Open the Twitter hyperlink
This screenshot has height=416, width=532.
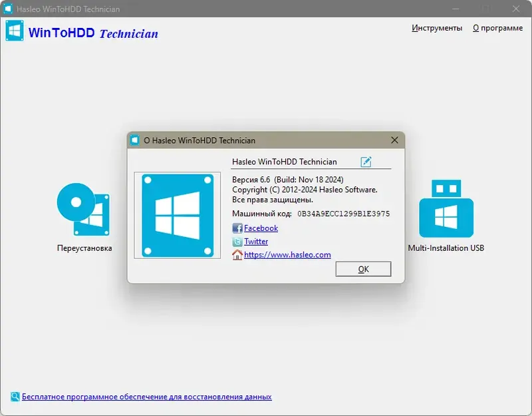click(x=257, y=242)
